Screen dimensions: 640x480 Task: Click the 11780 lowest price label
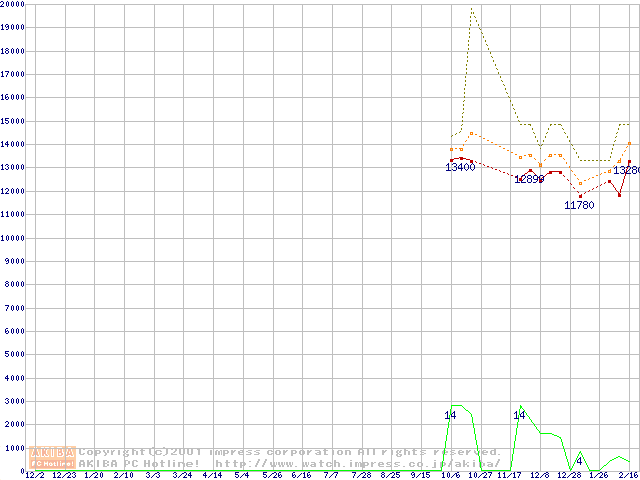pos(580,205)
